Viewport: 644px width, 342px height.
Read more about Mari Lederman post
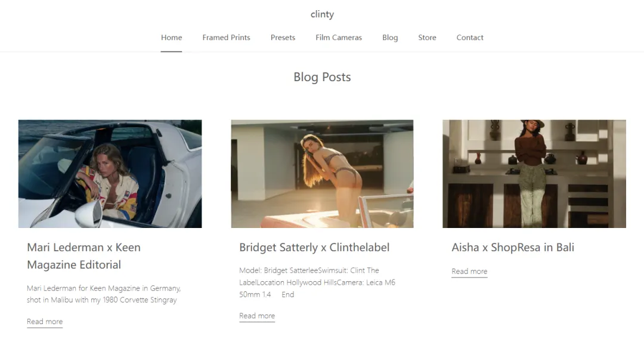tap(45, 322)
